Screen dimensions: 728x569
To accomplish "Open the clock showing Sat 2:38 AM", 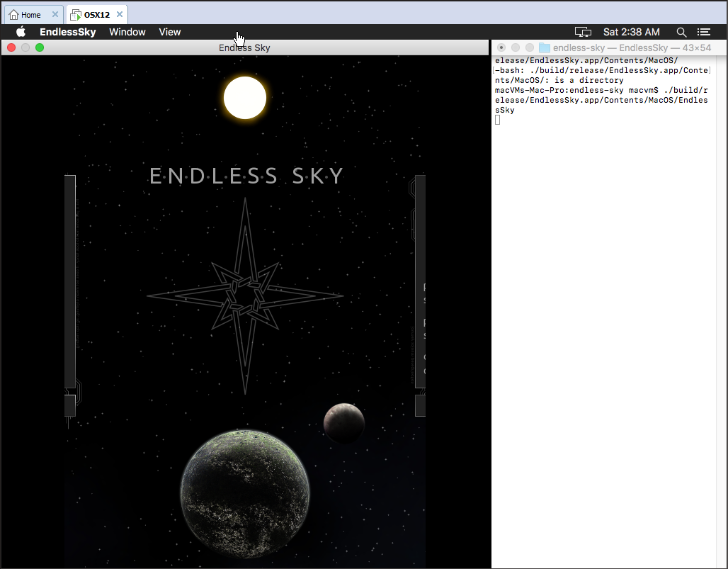I will coord(631,31).
